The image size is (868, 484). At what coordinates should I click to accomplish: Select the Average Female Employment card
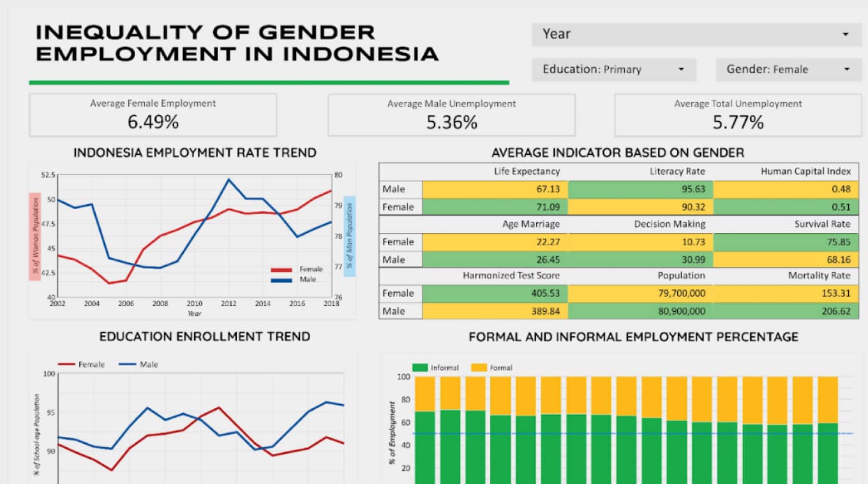pyautogui.click(x=153, y=115)
